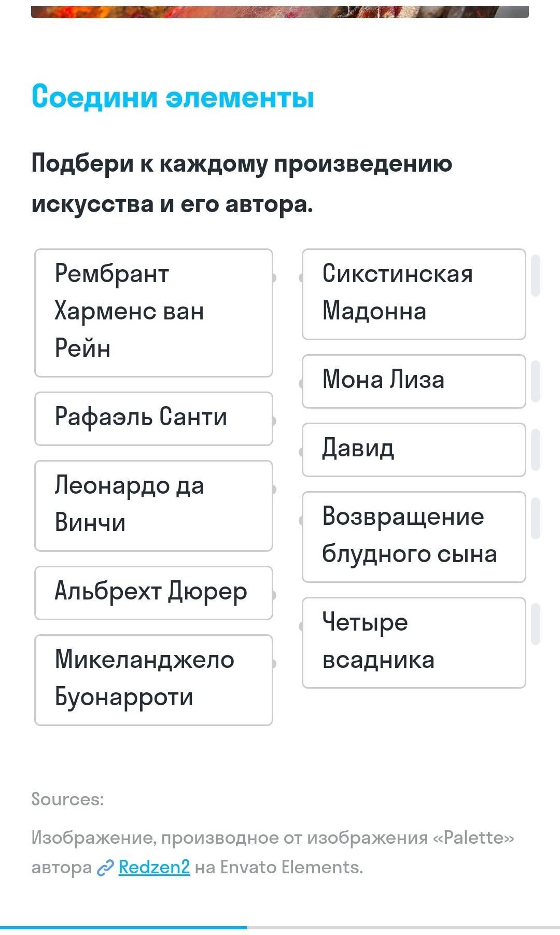The image size is (560, 935).
Task: Choose the Возвращение блудного сына card
Action: coord(413,537)
